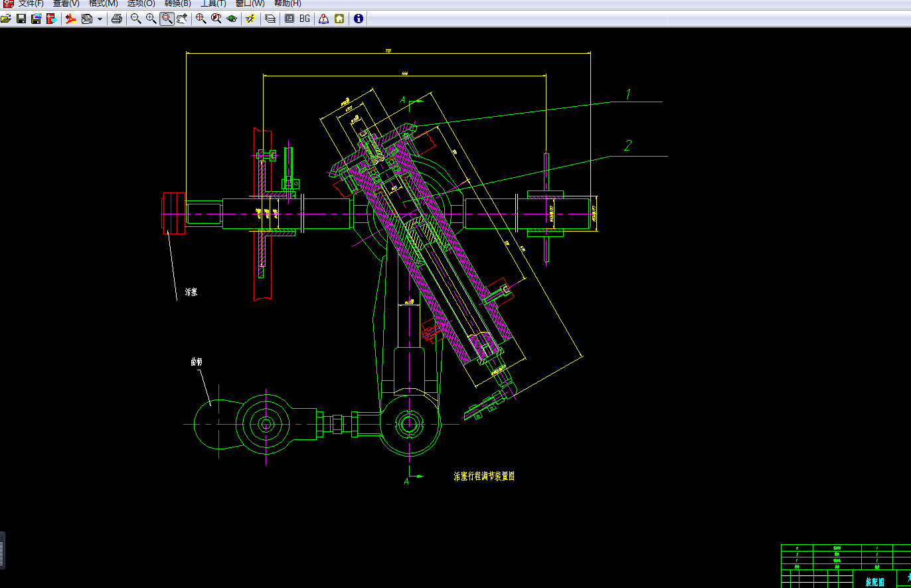Click the upper section marker A
911x588 pixels.
point(402,100)
